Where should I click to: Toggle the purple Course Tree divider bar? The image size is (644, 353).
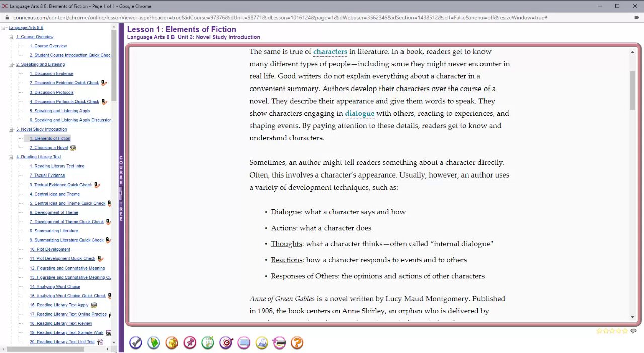tap(121, 189)
